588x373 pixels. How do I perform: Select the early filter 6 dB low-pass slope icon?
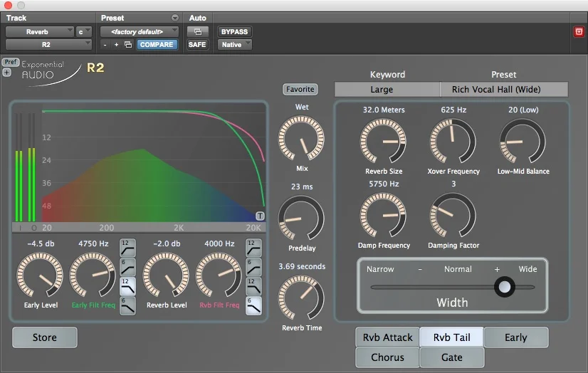coord(128,305)
